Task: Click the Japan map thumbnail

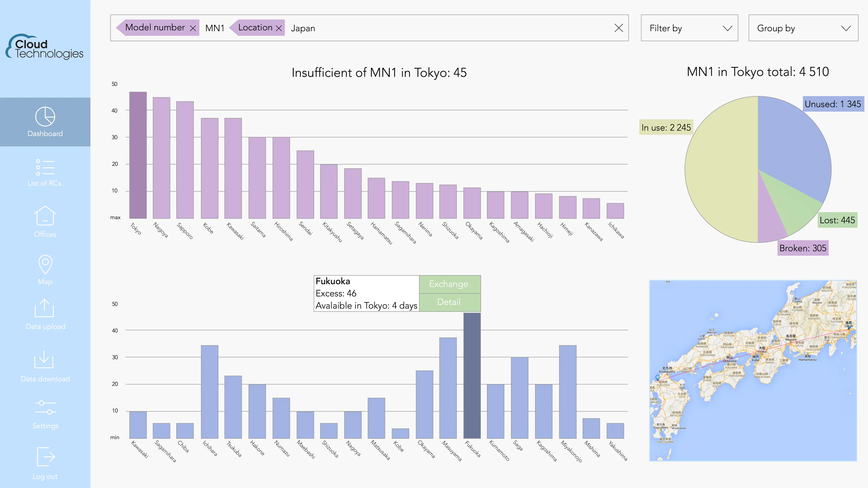Action: click(753, 370)
